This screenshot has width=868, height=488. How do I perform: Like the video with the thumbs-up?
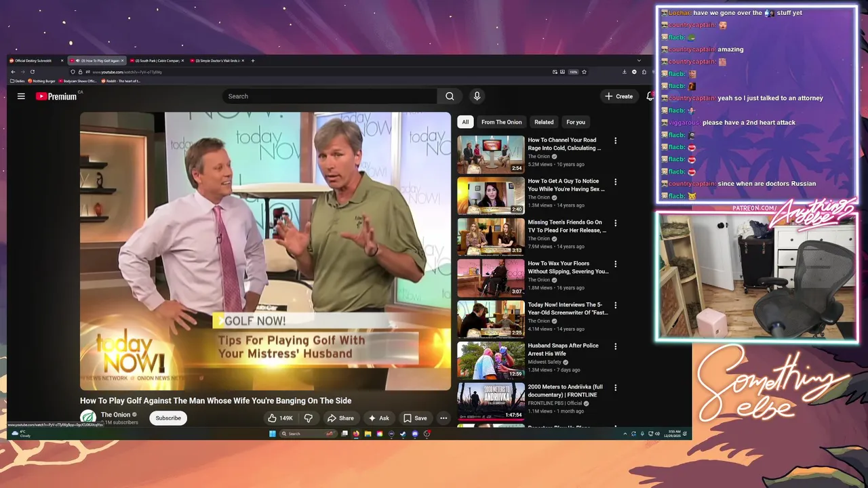[x=281, y=418]
